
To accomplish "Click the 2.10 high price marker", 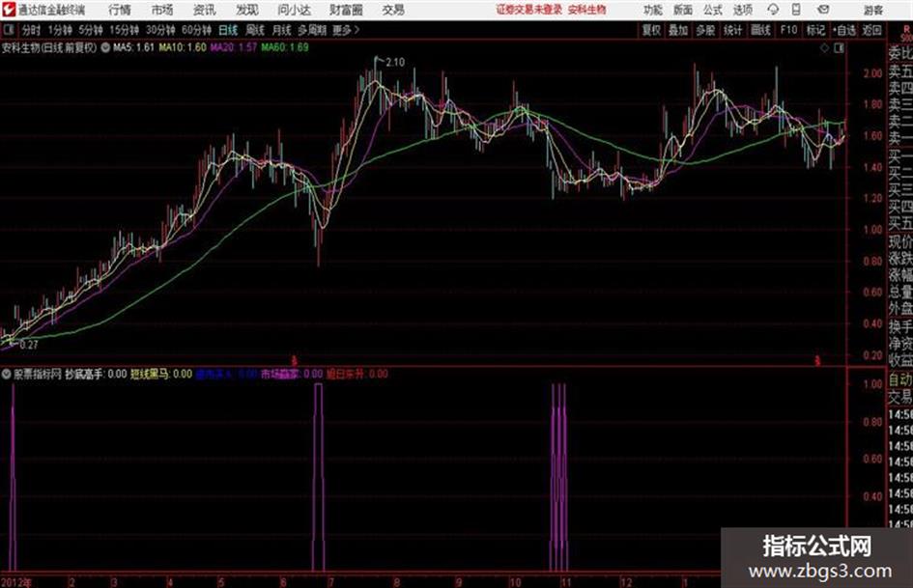I will coord(395,62).
